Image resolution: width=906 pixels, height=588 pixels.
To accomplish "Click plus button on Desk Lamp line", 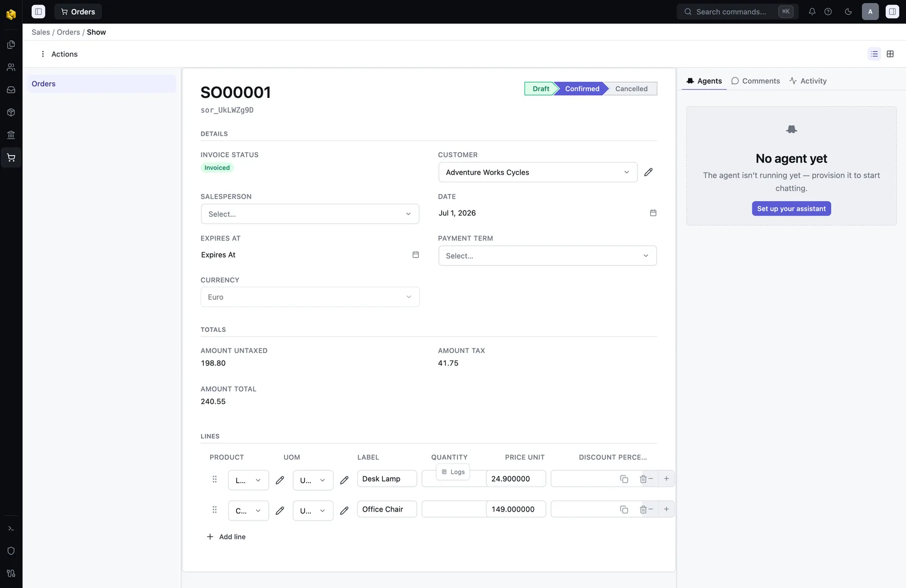I will click(666, 479).
